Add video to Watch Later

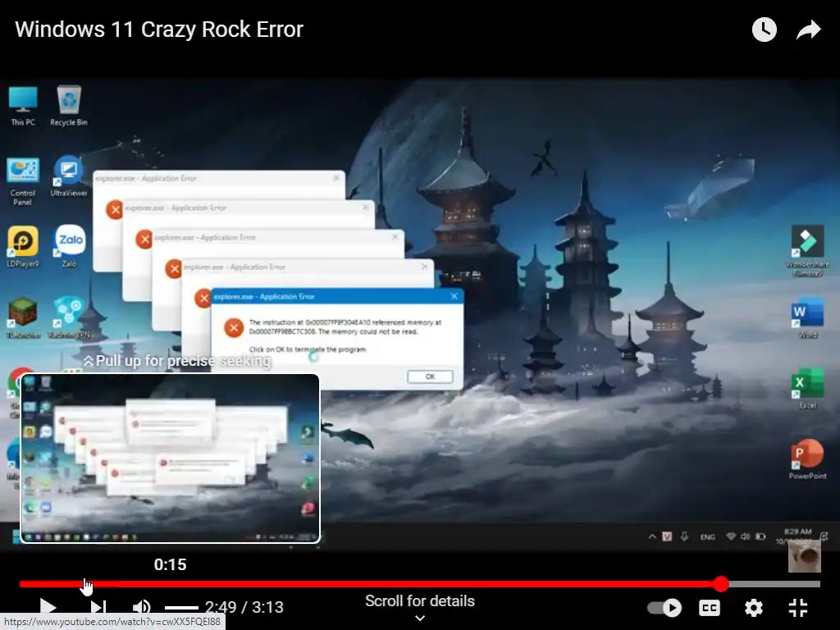pos(765,30)
